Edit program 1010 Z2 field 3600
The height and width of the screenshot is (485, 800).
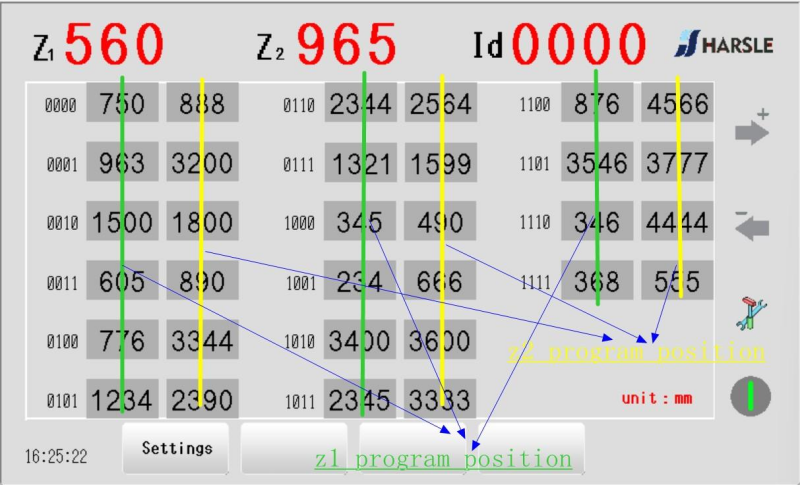click(440, 341)
